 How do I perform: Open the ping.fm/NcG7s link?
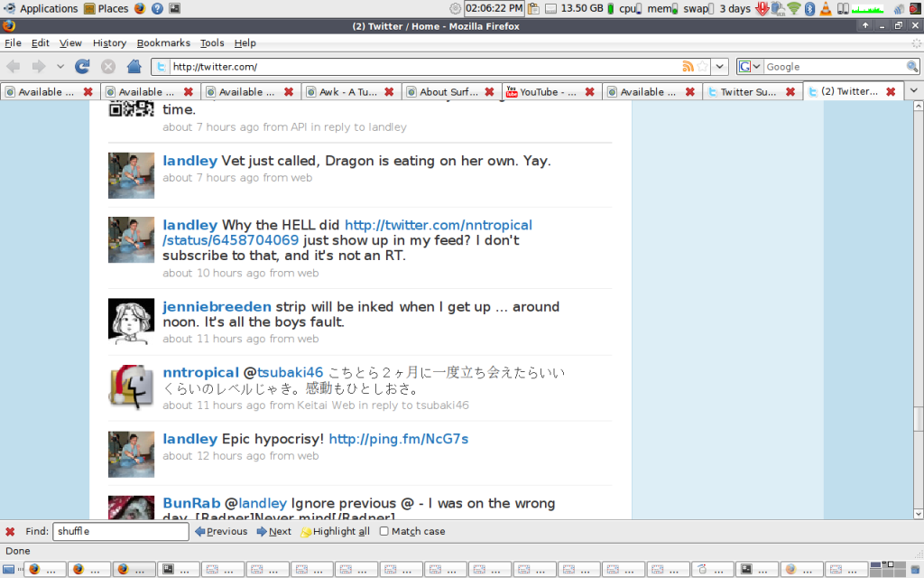click(398, 439)
